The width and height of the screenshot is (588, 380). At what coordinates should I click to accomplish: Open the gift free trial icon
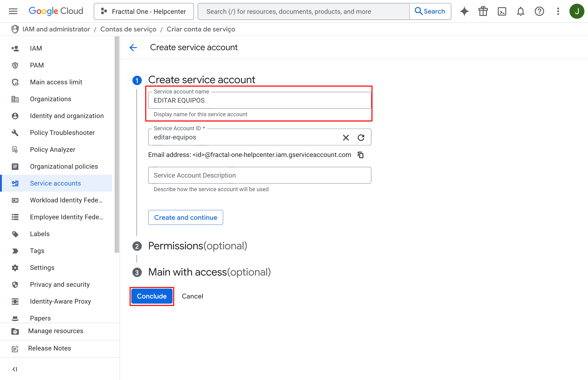[x=483, y=11]
